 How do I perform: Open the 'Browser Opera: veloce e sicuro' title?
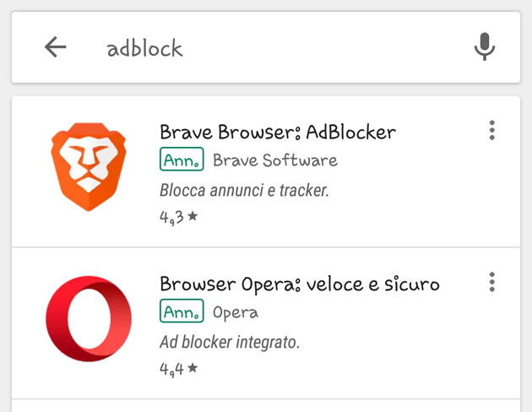coord(300,283)
